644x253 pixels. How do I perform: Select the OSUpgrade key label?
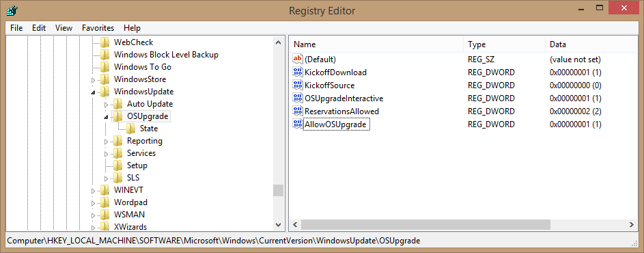[x=148, y=116]
